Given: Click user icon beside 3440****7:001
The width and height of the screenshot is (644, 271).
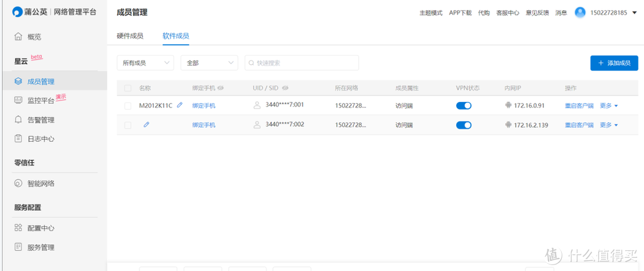Looking at the screenshot, I should [x=257, y=105].
